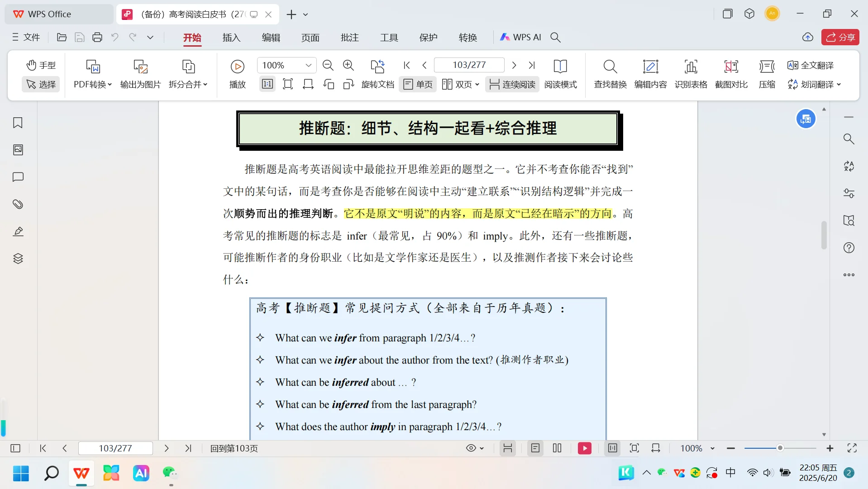Viewport: 868px width, 489px height.
Task: Launch 全文翻译 full-text translation
Action: (x=810, y=65)
